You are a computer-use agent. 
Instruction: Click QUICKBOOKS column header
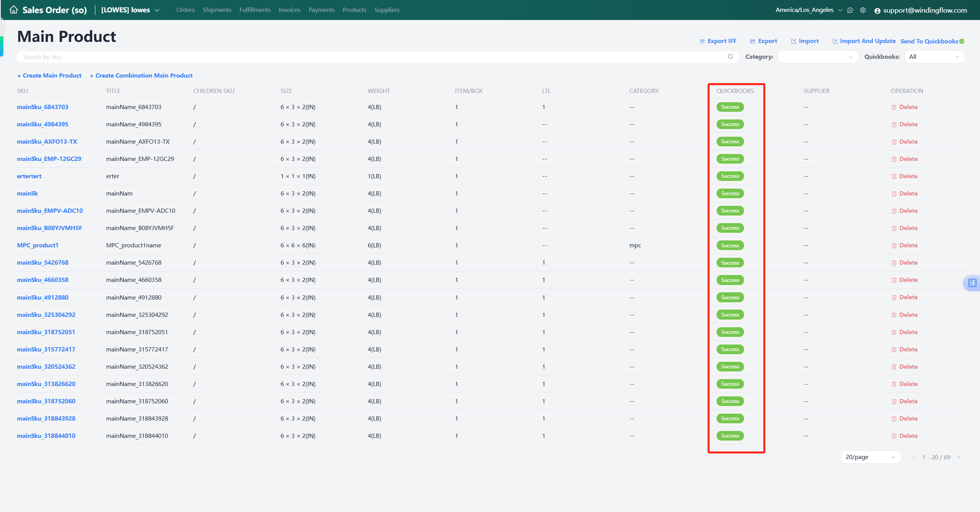coord(735,91)
